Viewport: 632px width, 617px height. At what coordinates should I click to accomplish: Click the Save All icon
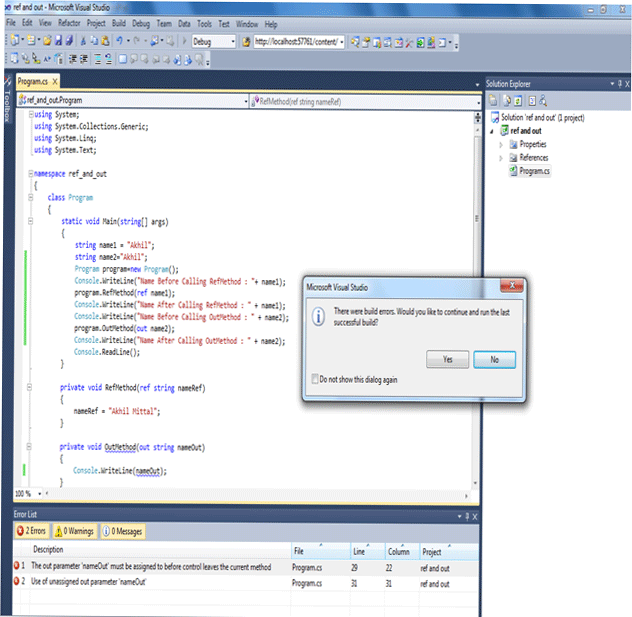(69, 40)
